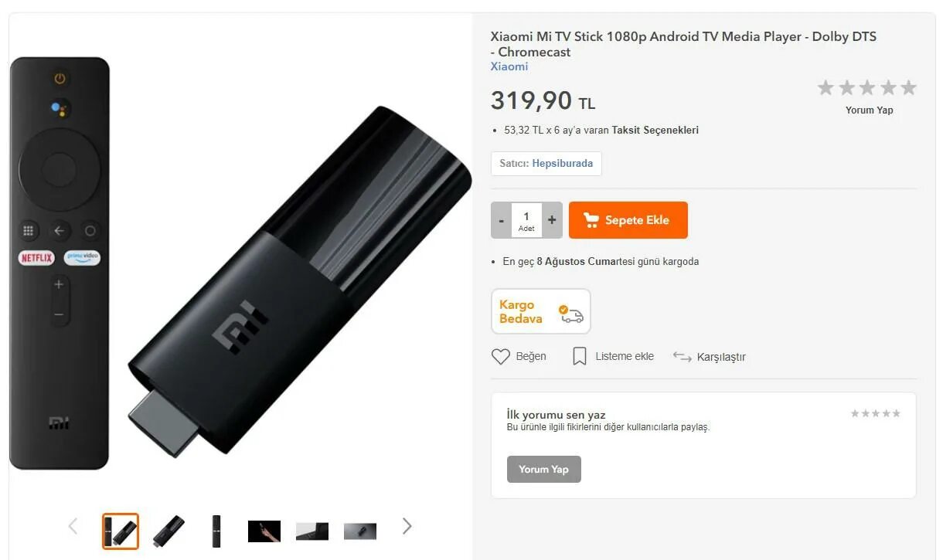Click the cart icon on Sepete Ekle

[x=591, y=220]
